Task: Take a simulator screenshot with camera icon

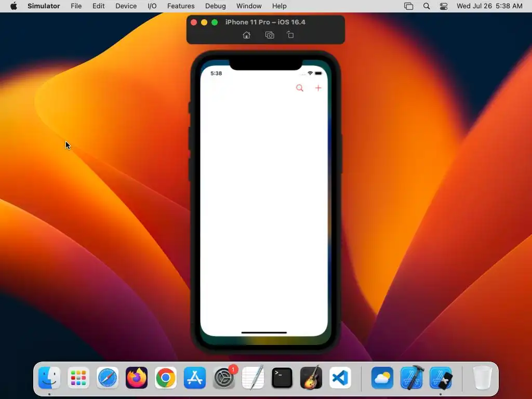Action: click(x=270, y=35)
